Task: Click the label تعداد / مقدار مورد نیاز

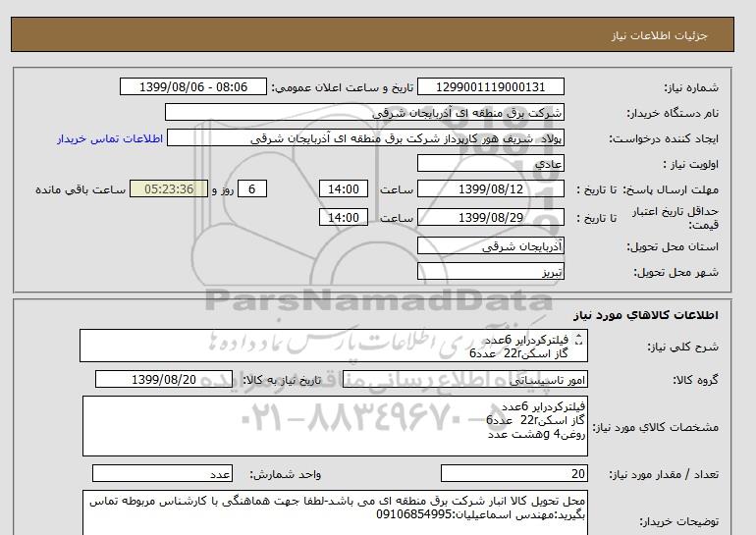Action: click(x=664, y=474)
